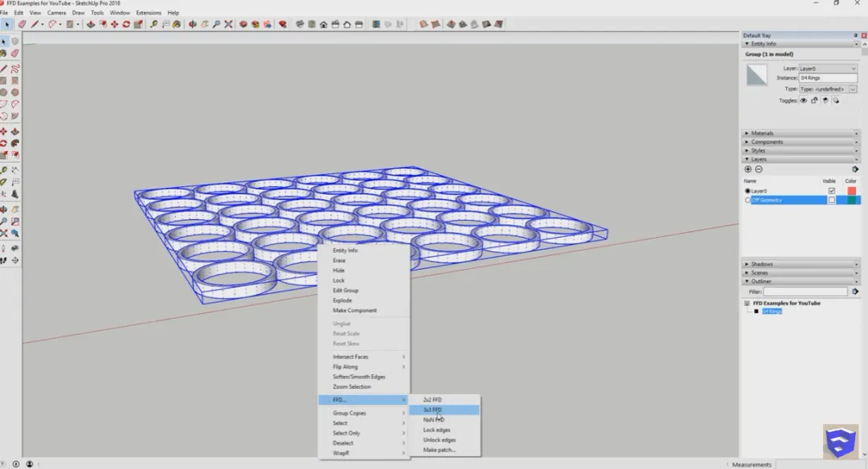Select the Line pencil tool in top toolbar
868x469 pixels.
pyautogui.click(x=35, y=24)
